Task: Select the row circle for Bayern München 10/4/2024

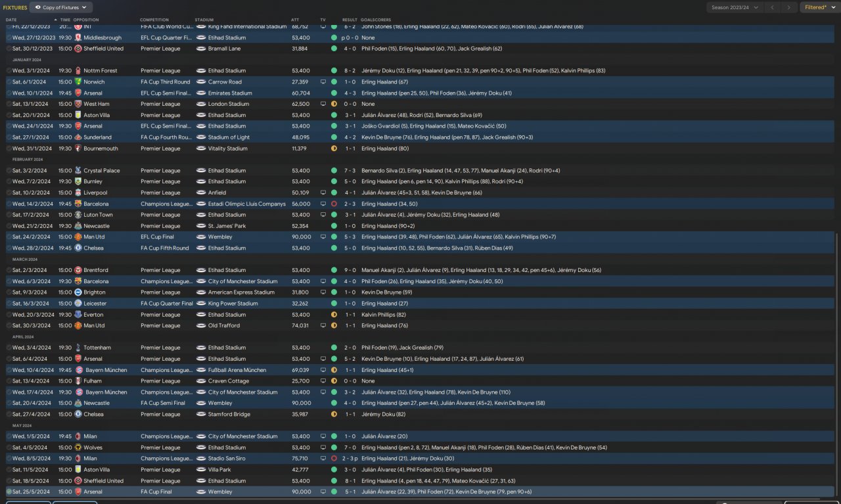Action: (x=9, y=370)
